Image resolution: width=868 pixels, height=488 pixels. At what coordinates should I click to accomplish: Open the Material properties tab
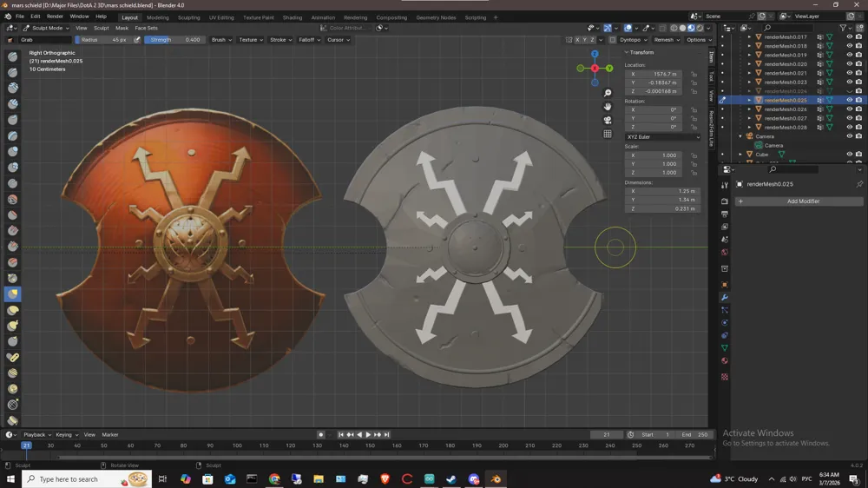pyautogui.click(x=725, y=360)
